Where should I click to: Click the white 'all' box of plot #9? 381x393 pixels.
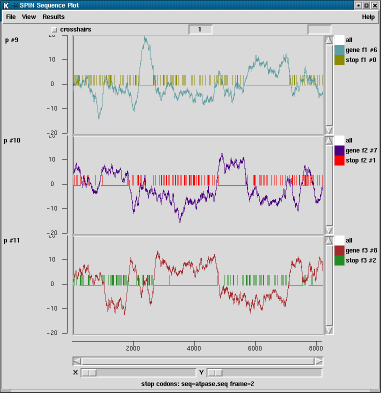[x=339, y=40]
